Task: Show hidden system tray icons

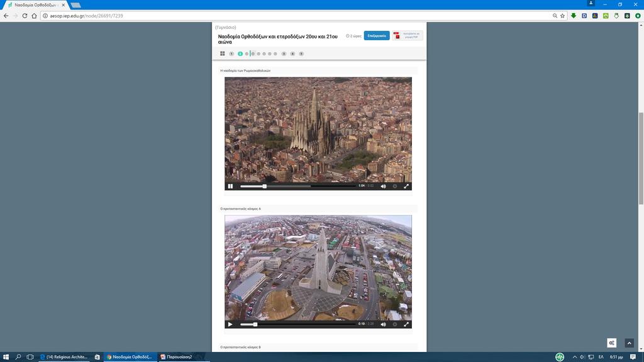Action: (x=575, y=357)
